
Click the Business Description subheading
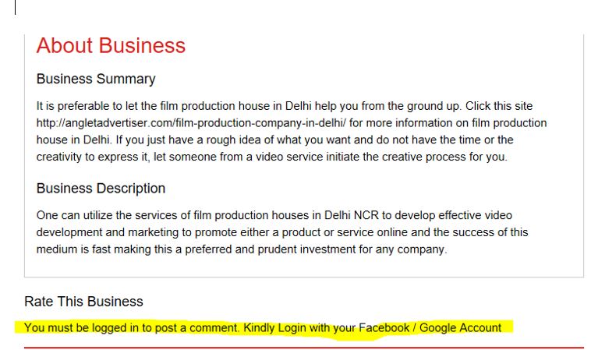pyautogui.click(x=101, y=189)
